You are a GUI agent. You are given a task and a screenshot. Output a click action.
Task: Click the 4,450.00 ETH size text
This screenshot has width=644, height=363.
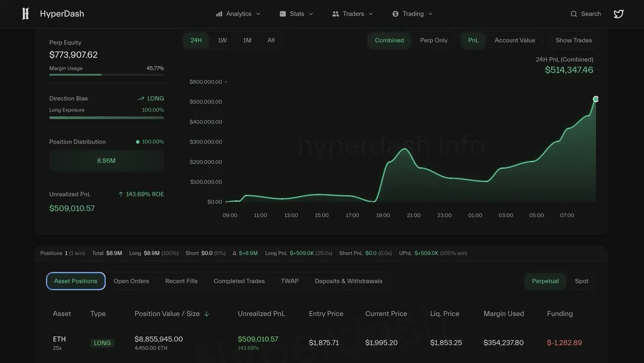click(151, 348)
